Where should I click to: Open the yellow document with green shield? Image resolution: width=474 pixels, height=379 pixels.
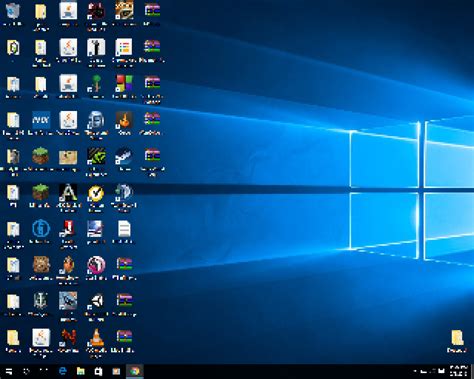click(x=13, y=48)
